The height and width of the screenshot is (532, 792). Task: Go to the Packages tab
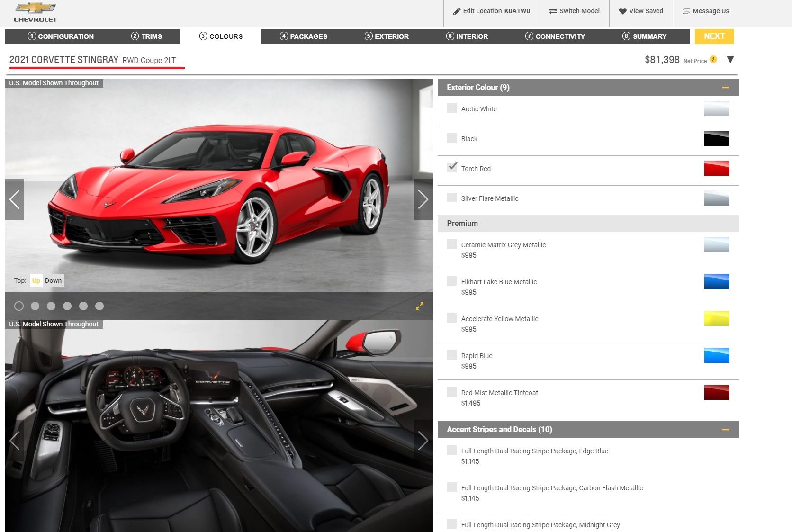pos(304,36)
